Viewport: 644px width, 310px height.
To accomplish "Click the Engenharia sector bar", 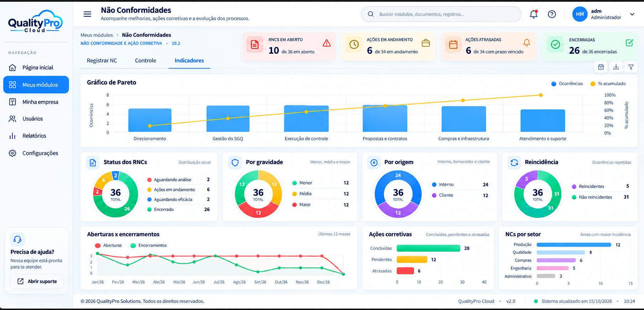I will tap(553, 268).
